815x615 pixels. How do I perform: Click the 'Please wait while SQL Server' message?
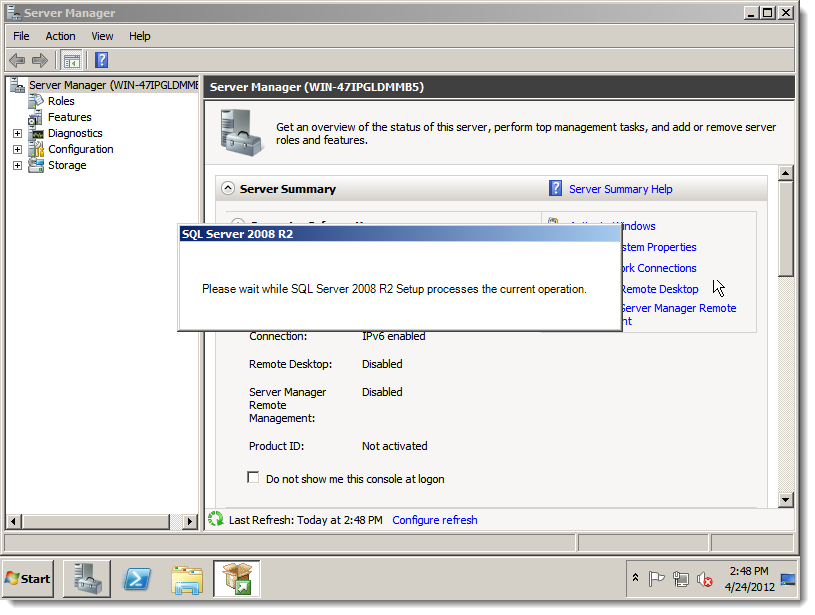394,289
